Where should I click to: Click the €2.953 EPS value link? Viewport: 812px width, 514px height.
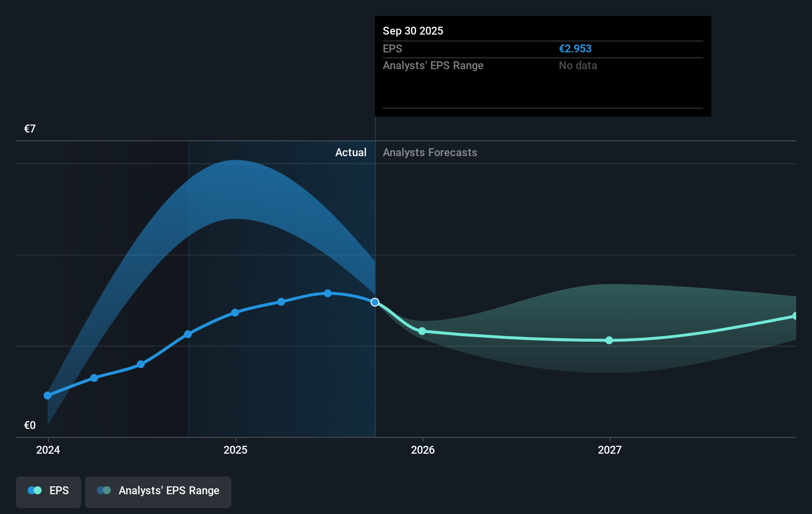(575, 48)
